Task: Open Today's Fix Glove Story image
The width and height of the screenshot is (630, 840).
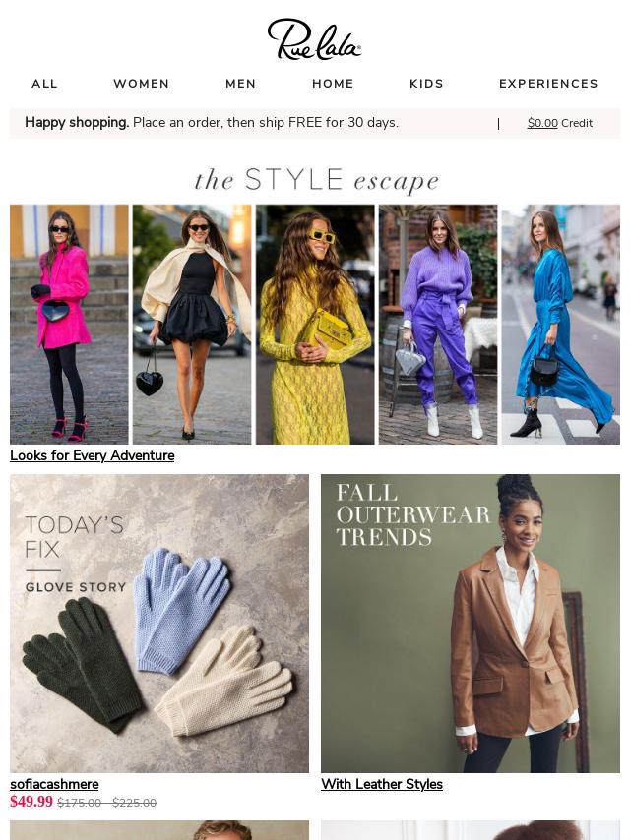Action: (159, 623)
